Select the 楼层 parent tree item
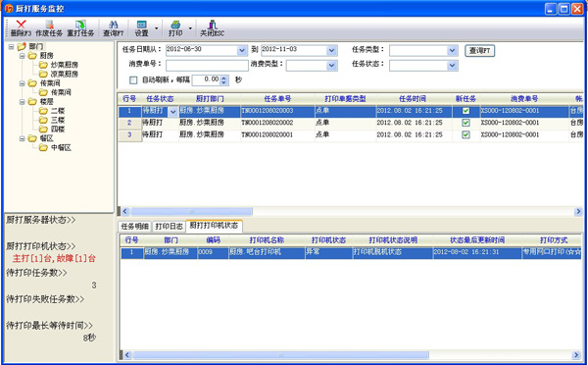Screen dimensions: 588x365 click(x=46, y=102)
